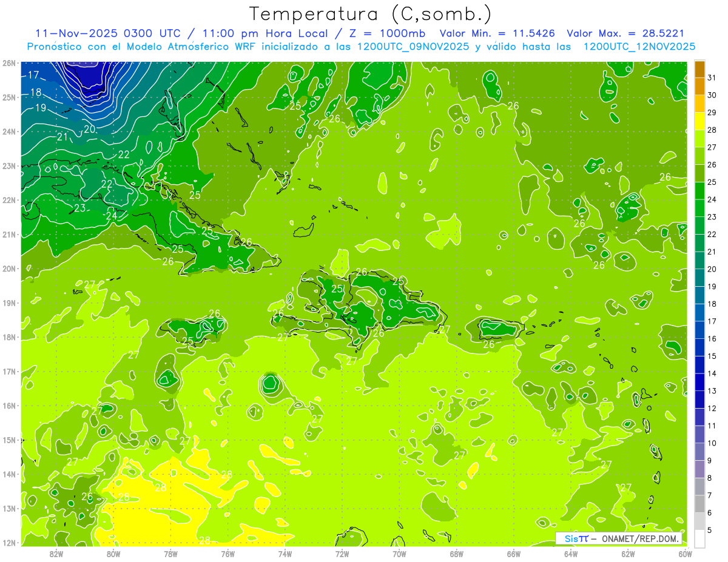Click the contour label 24 on the map

[x=112, y=215]
